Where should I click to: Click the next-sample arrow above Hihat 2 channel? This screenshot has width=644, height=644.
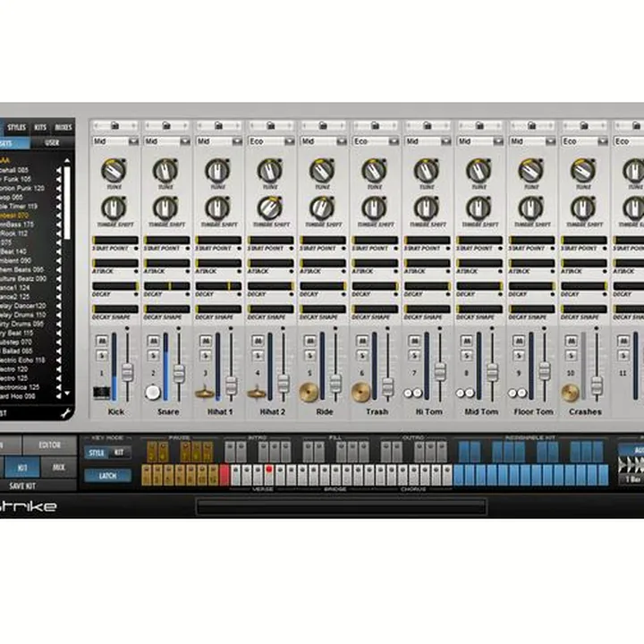pyautogui.click(x=290, y=126)
